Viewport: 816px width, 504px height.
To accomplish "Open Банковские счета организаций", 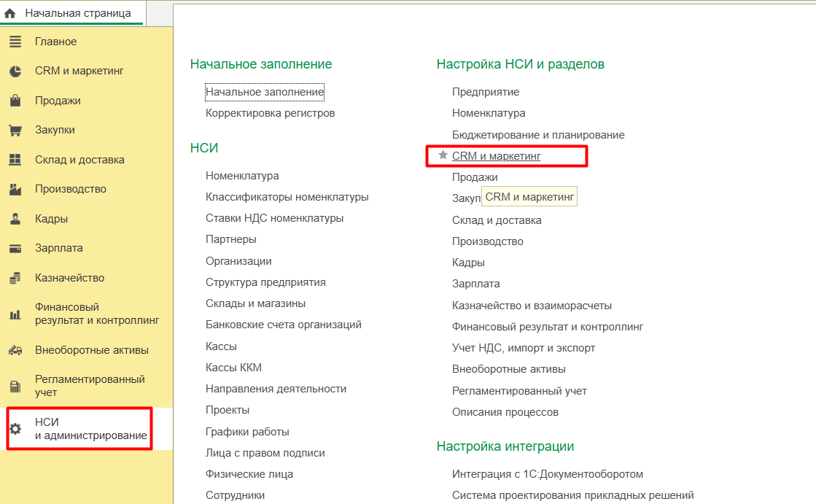I will (x=283, y=325).
